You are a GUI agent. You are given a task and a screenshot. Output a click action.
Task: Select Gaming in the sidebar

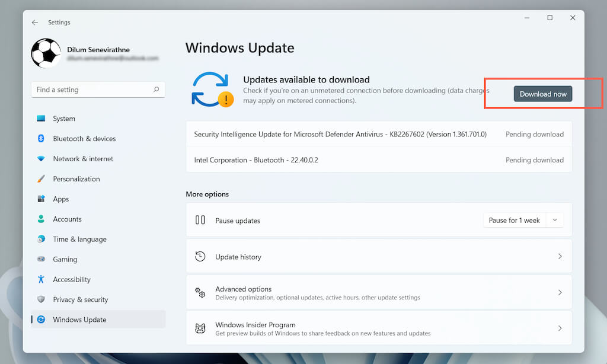[98, 260]
